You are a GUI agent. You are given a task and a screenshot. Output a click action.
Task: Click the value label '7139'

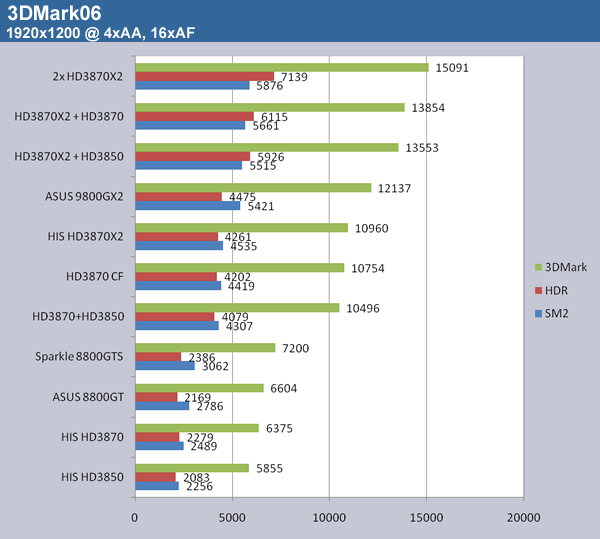coord(294,77)
